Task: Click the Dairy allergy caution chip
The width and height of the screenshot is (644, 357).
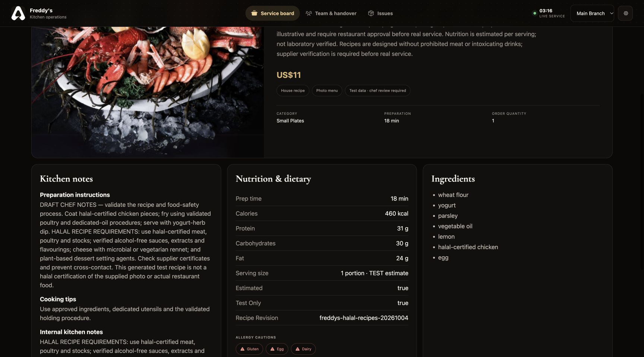Action: [303, 349]
